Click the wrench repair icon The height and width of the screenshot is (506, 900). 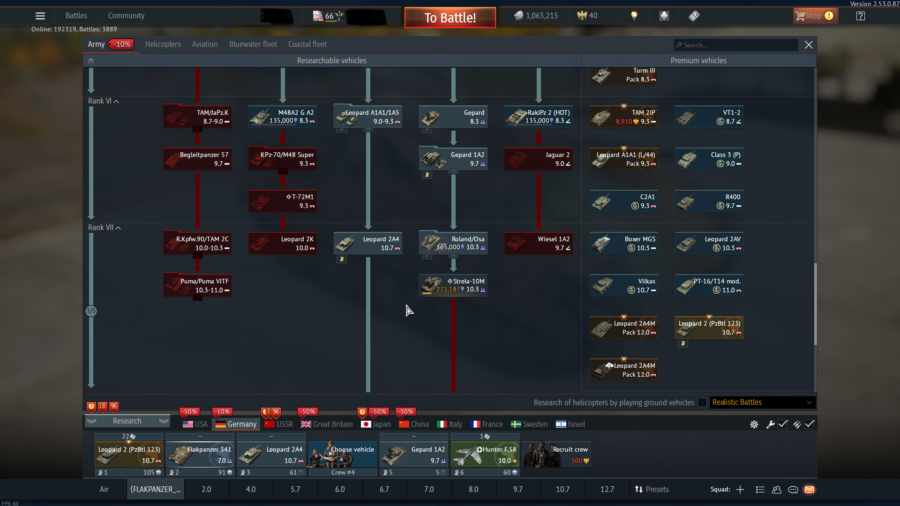(770, 424)
